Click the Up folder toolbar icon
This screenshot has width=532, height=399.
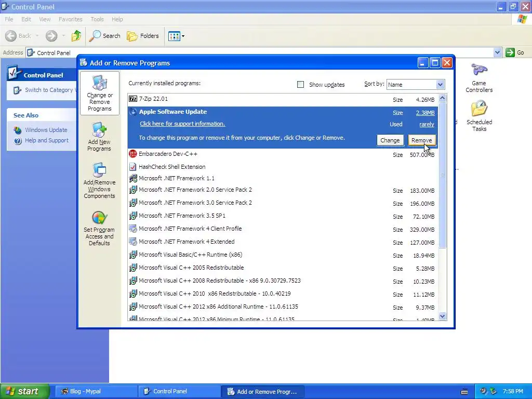pos(76,36)
